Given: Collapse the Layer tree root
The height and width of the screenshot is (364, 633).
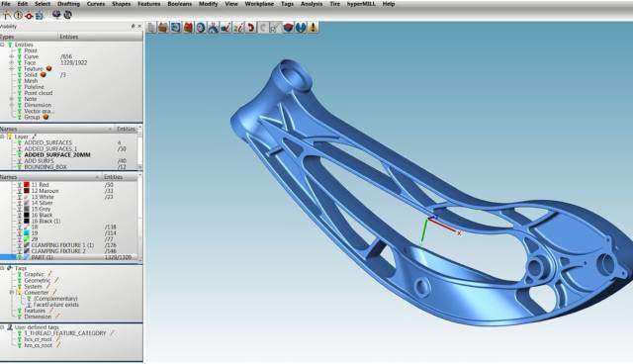Looking at the screenshot, I should (x=2, y=136).
